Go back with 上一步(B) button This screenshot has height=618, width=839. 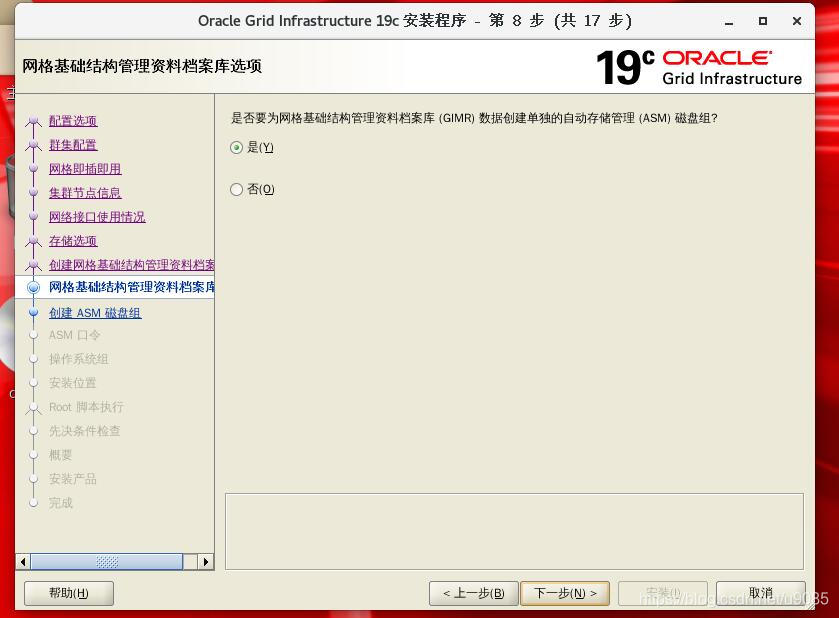pos(474,593)
